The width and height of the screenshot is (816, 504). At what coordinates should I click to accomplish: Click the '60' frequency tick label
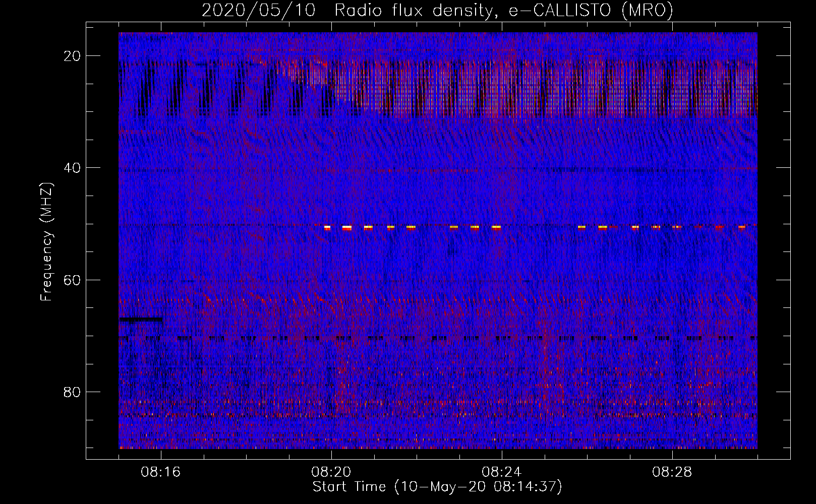click(72, 280)
